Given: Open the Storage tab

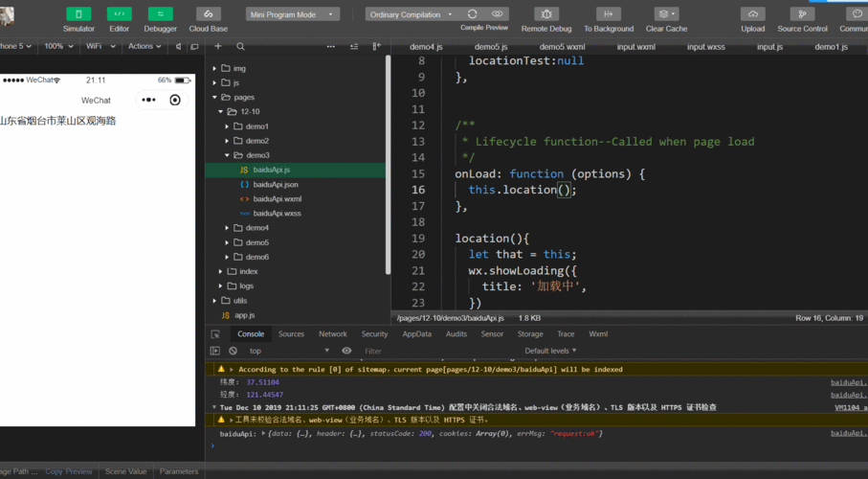Looking at the screenshot, I should [530, 333].
